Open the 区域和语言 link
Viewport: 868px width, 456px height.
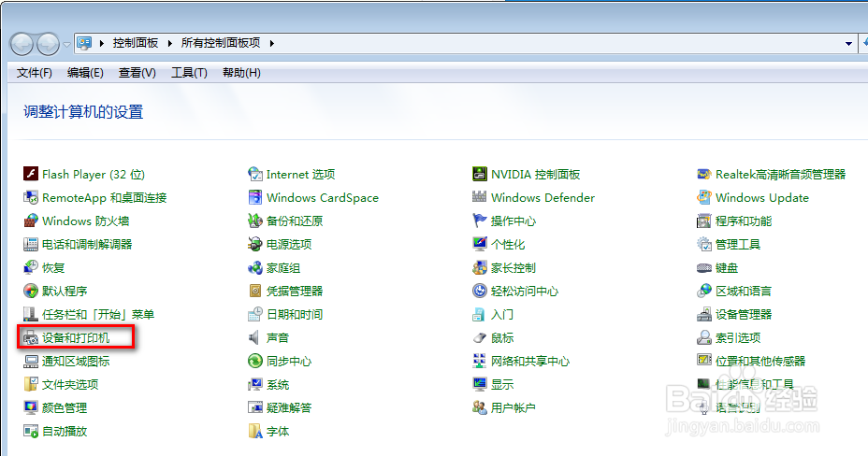point(744,291)
